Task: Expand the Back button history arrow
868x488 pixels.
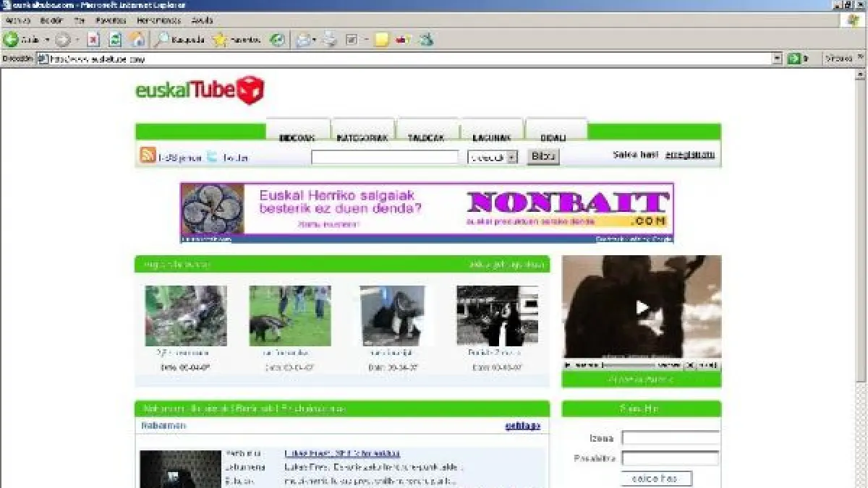Action: coord(48,40)
